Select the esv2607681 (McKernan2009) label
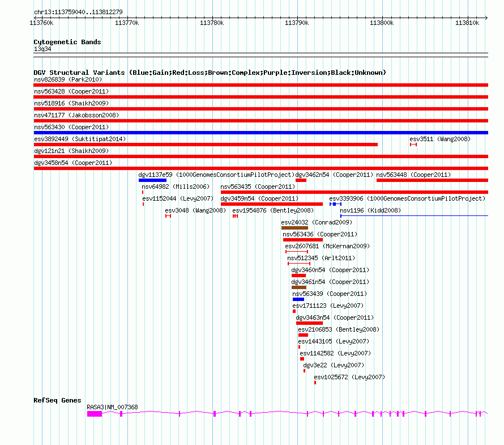Viewport: 504px width, 445px height. point(327,246)
